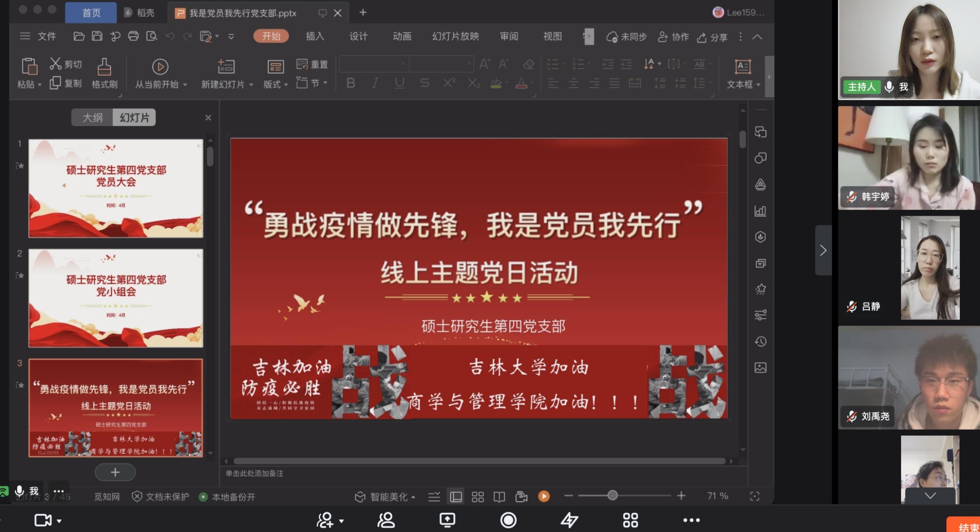Expand the Text Box (文本框) dropdown

[x=758, y=85]
